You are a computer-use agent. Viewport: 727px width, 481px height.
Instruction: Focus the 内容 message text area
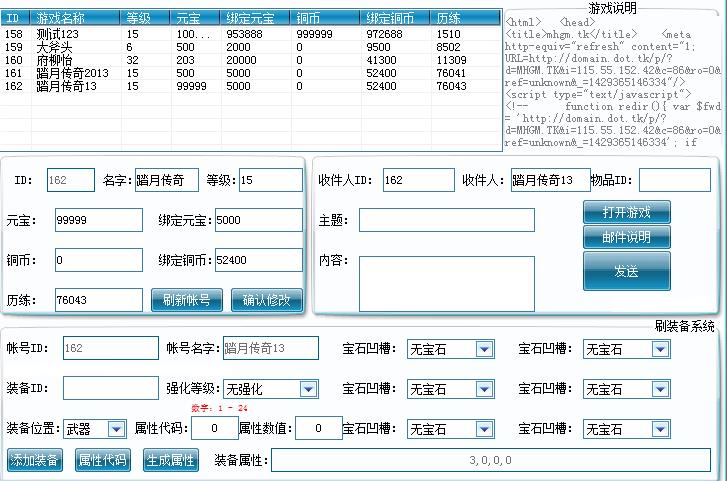pos(447,284)
